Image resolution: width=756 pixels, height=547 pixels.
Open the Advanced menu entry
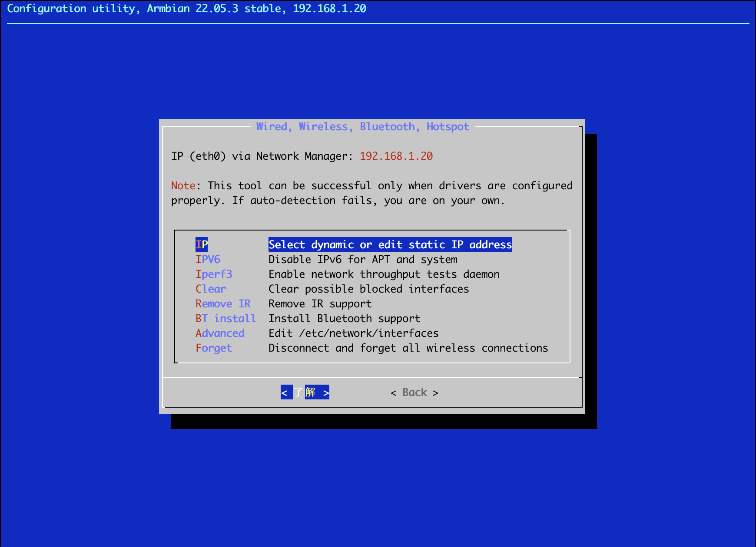tap(220, 333)
